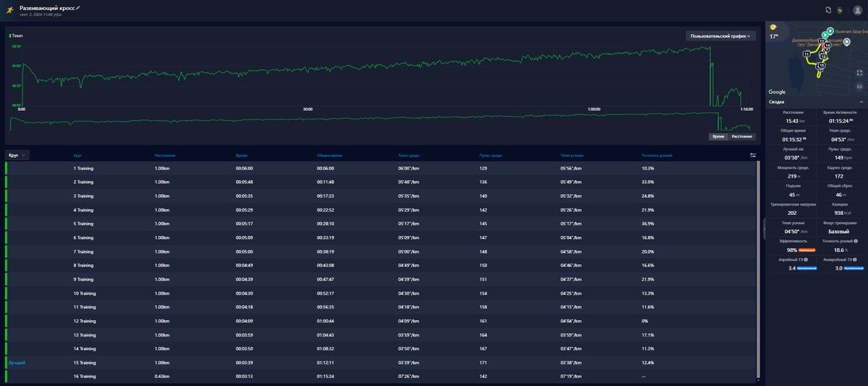
Task: Switch chart axis to Время
Action: (x=718, y=136)
